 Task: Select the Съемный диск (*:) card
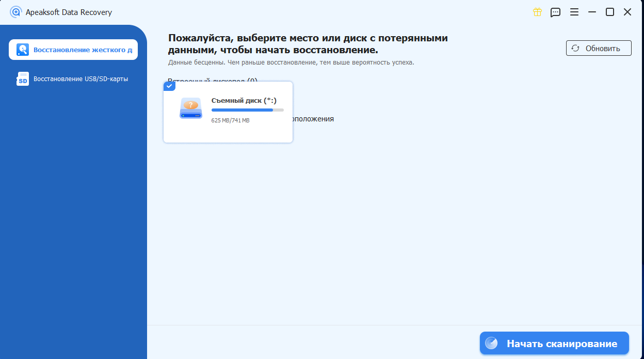click(x=228, y=112)
